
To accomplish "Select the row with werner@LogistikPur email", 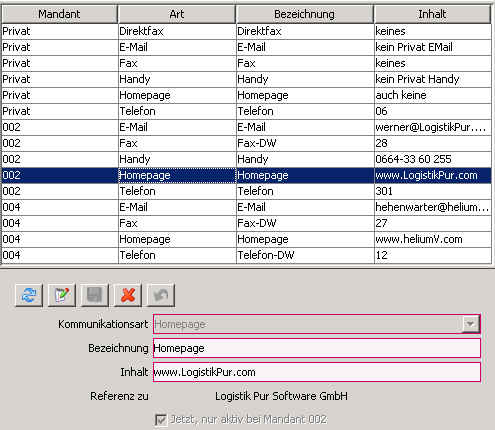I will [x=246, y=127].
